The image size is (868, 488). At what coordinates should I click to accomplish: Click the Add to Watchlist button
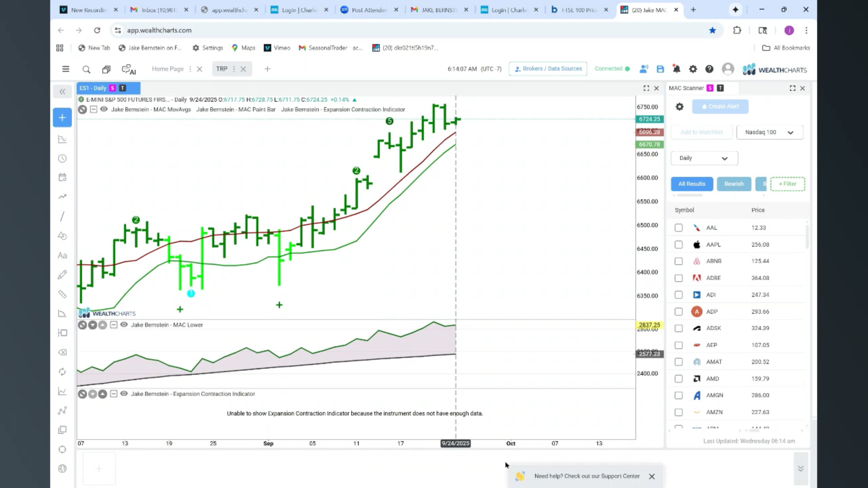click(x=702, y=132)
